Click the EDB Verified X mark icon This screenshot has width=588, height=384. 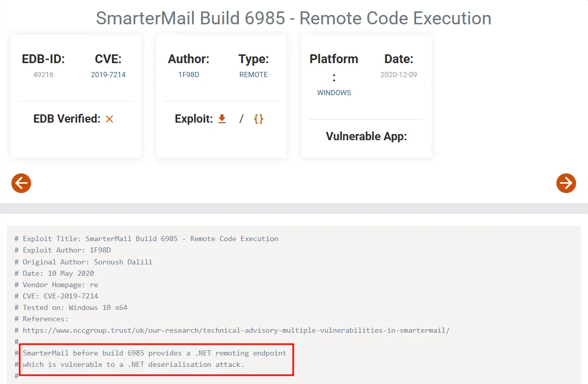(x=109, y=119)
